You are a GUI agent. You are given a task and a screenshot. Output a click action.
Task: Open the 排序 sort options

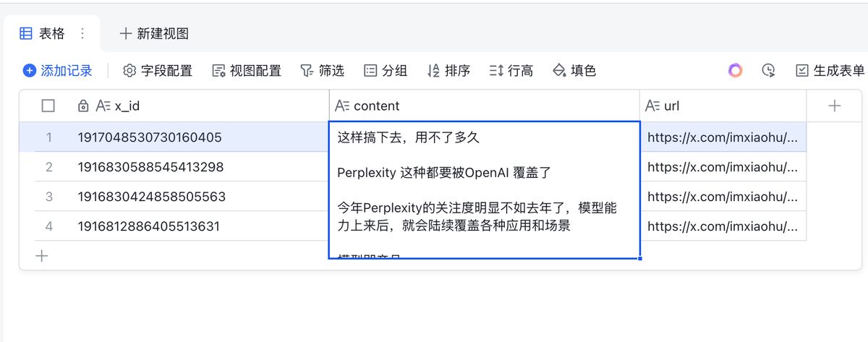tap(448, 71)
